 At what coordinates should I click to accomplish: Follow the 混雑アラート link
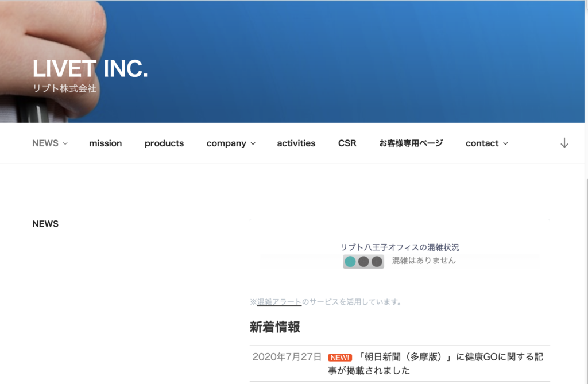pyautogui.click(x=279, y=302)
